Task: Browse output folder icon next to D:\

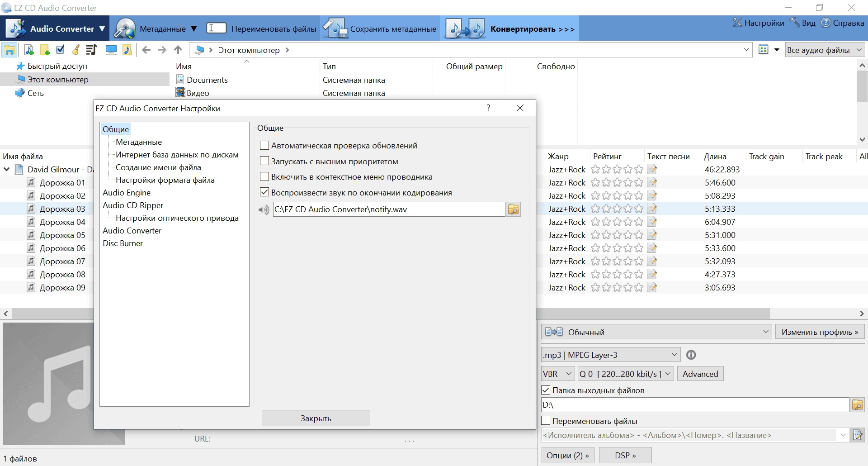Action: pyautogui.click(x=857, y=404)
